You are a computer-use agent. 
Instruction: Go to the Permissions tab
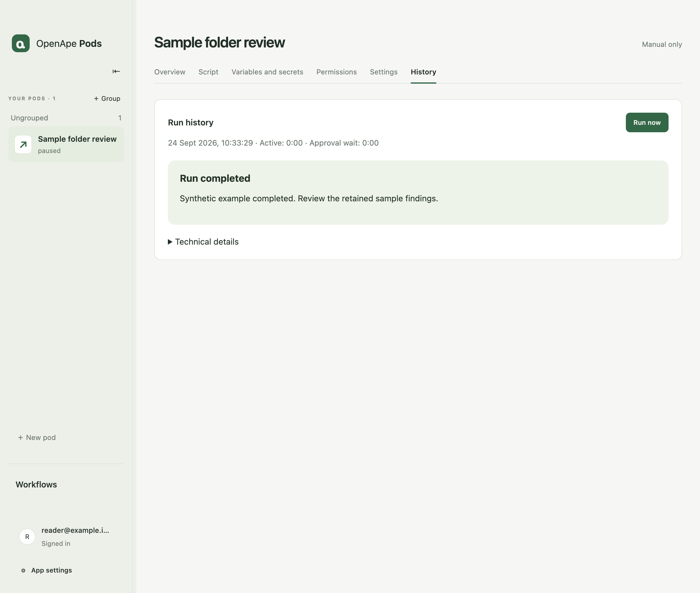click(337, 72)
